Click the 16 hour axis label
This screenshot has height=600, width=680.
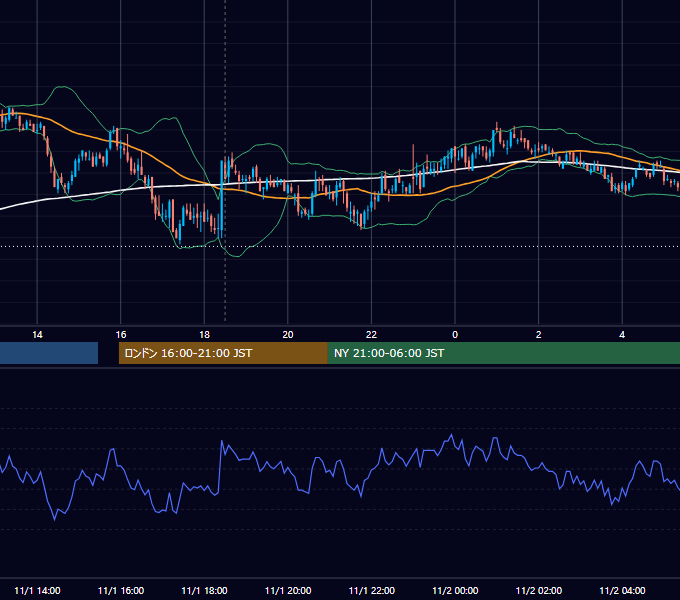point(121,335)
